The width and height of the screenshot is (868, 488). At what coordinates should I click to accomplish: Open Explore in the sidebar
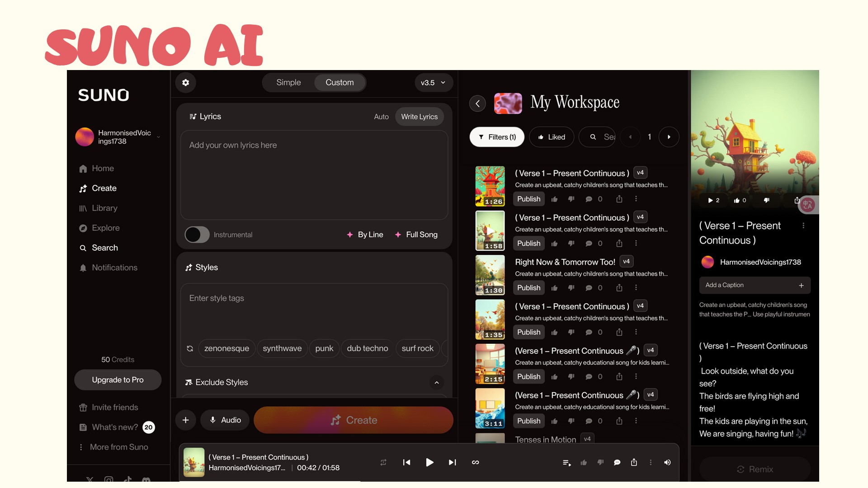(x=99, y=228)
